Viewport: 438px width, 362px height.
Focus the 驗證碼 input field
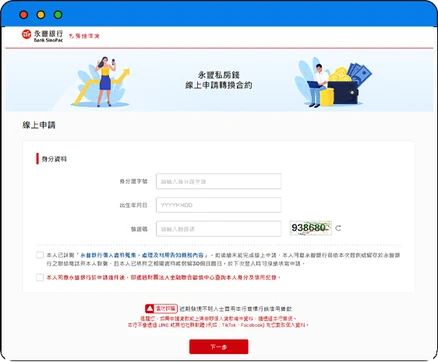click(219, 229)
